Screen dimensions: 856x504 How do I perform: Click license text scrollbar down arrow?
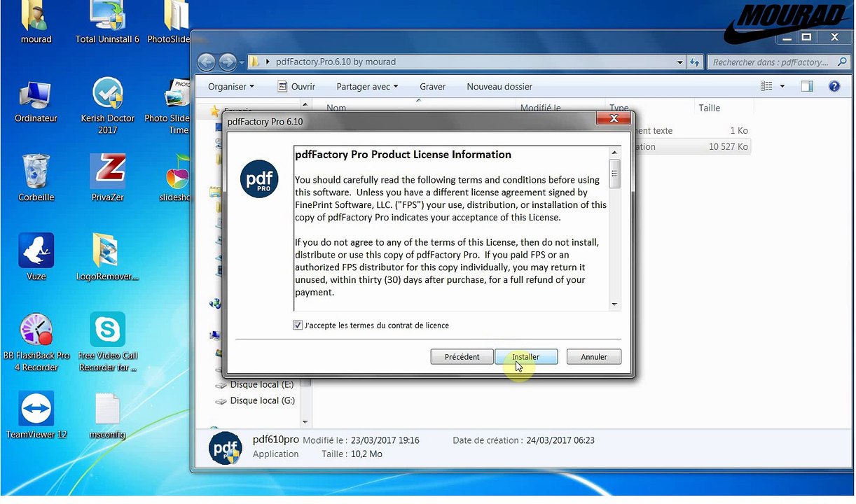(615, 304)
